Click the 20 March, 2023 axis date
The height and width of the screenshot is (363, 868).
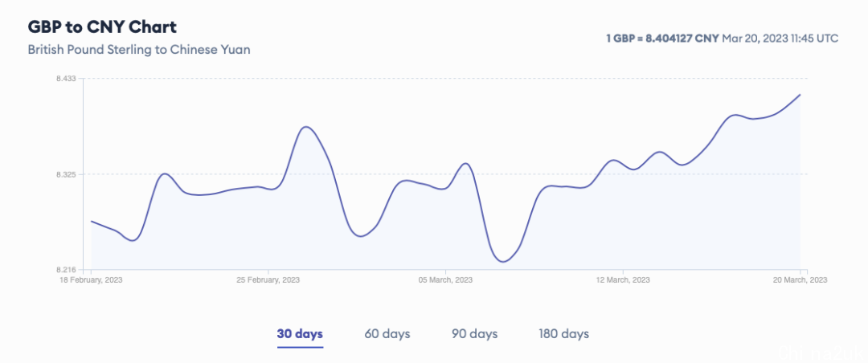(x=800, y=280)
